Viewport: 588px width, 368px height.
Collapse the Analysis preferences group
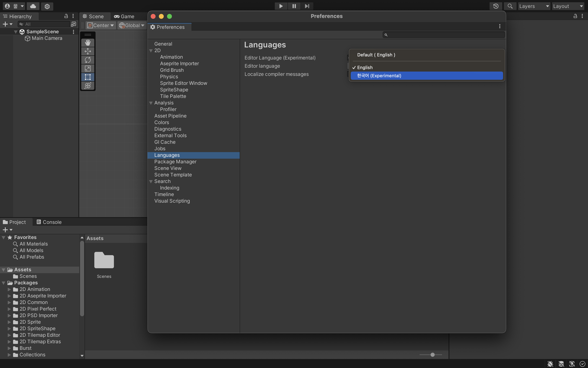pos(151,103)
